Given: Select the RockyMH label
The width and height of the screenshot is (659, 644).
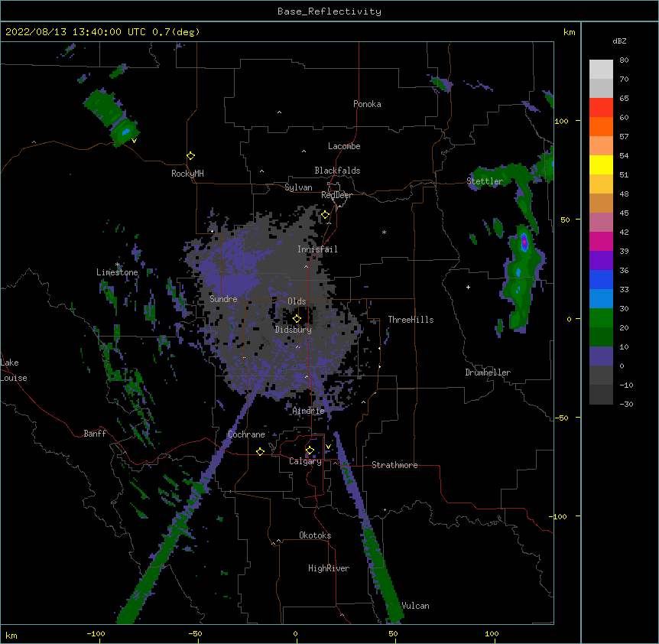Looking at the screenshot, I should tap(187, 174).
